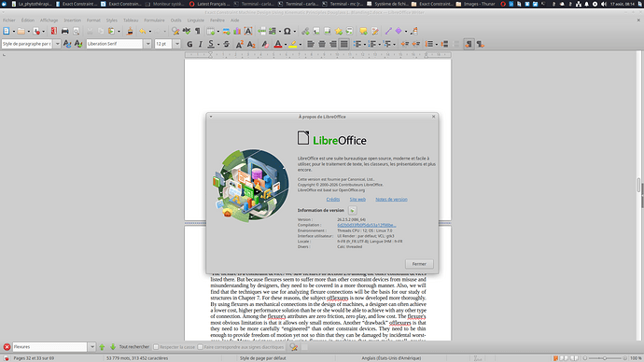Click the Print icon in the toolbar
The image size is (644, 362).
point(65,31)
